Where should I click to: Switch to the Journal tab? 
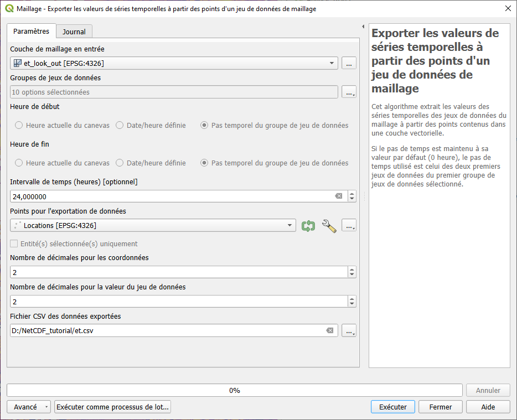[x=74, y=32]
